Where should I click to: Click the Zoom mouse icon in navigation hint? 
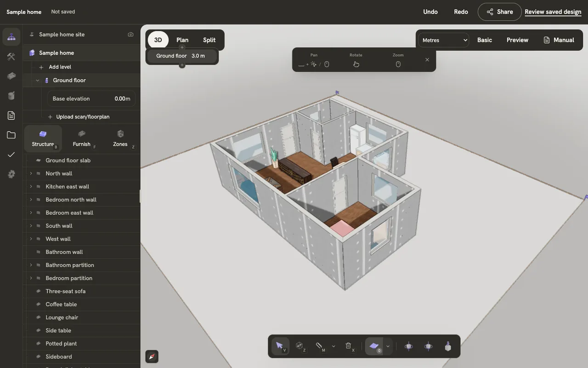[x=398, y=64]
